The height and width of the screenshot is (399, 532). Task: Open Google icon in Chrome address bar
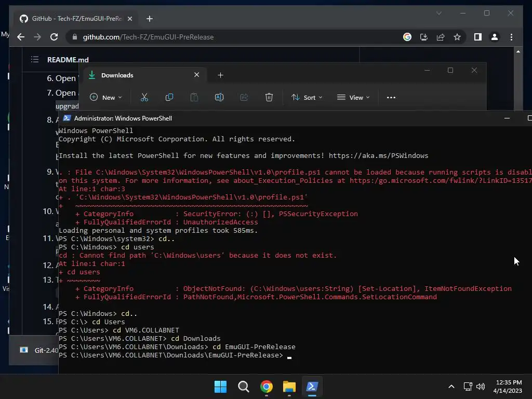(x=407, y=37)
